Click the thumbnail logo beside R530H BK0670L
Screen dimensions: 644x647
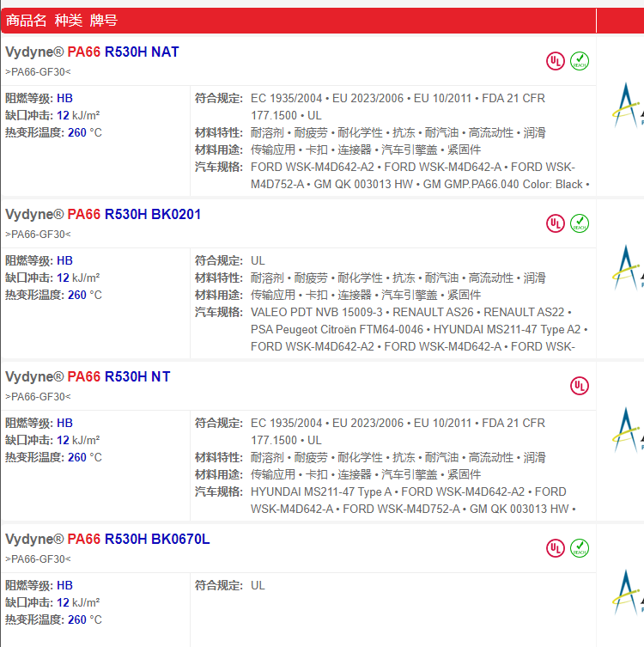(628, 593)
